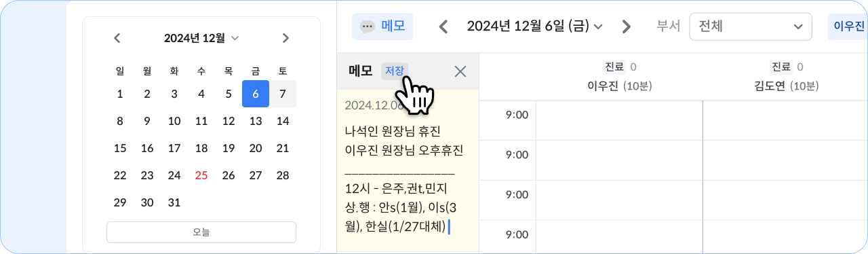Select the 이우진 filter tab
The height and width of the screenshot is (254, 868).
tap(848, 26)
